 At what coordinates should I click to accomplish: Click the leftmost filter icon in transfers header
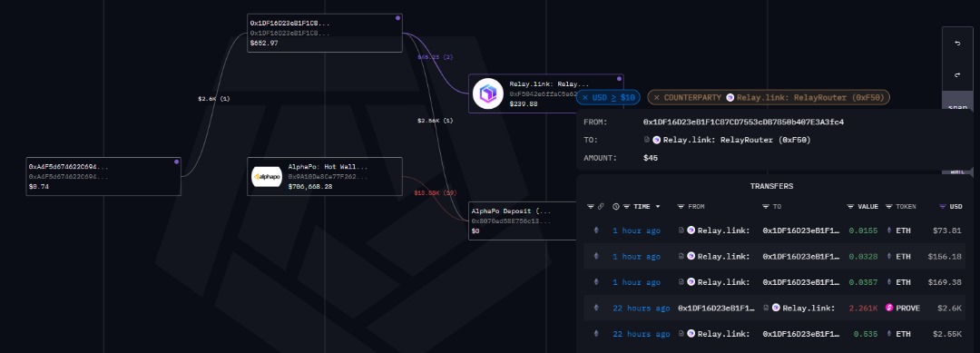591,206
